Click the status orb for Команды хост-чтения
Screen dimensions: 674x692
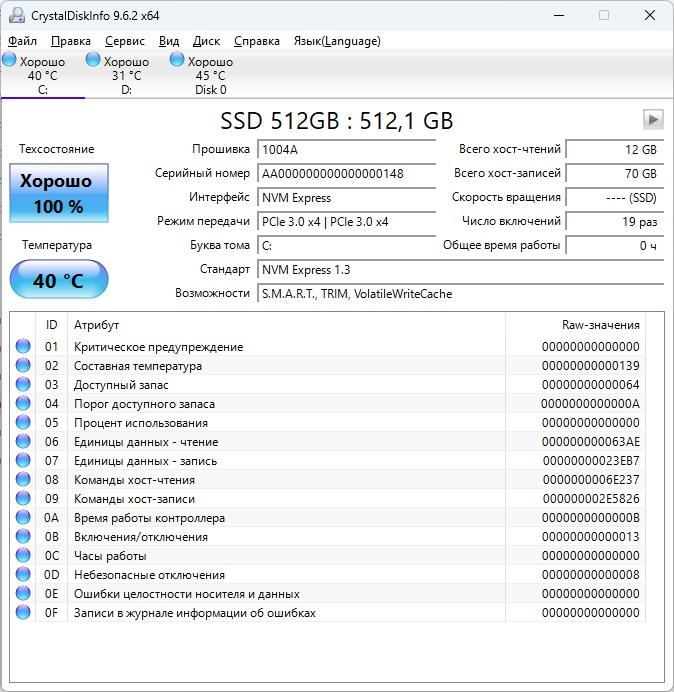click(x=23, y=479)
